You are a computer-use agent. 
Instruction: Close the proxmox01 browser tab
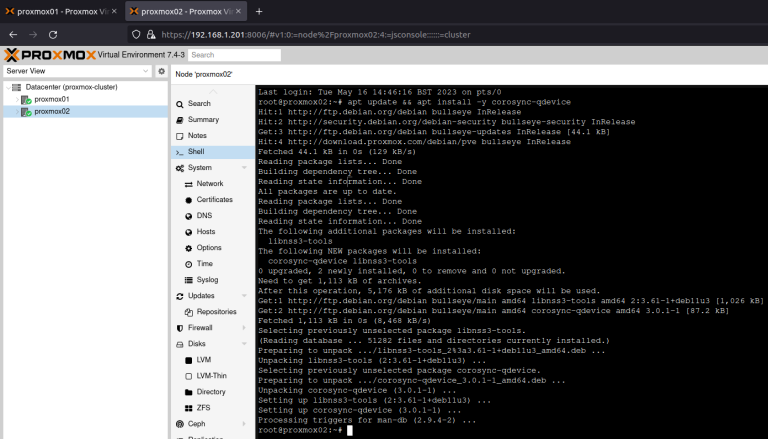click(114, 11)
